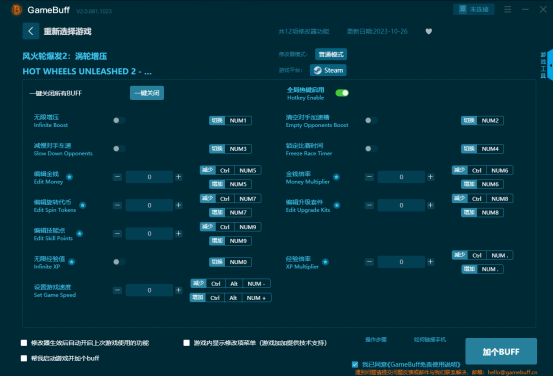This screenshot has height=376, width=553.
Task: Click the star icon beside Edit Money
Action: pos(69,177)
